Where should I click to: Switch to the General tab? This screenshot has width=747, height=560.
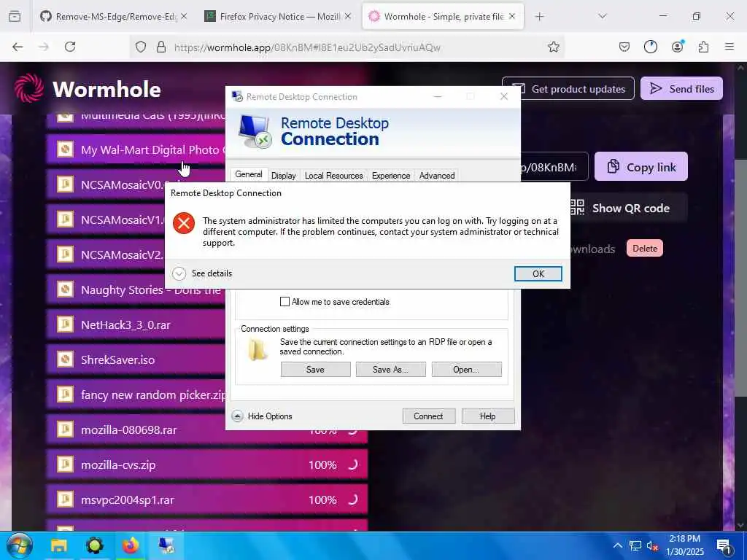[x=249, y=174]
